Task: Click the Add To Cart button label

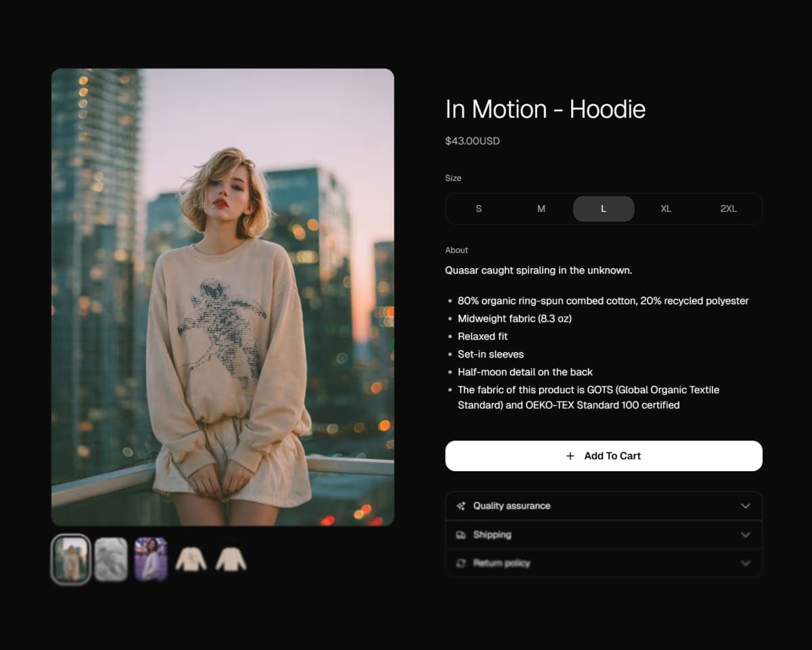Action: click(x=612, y=456)
